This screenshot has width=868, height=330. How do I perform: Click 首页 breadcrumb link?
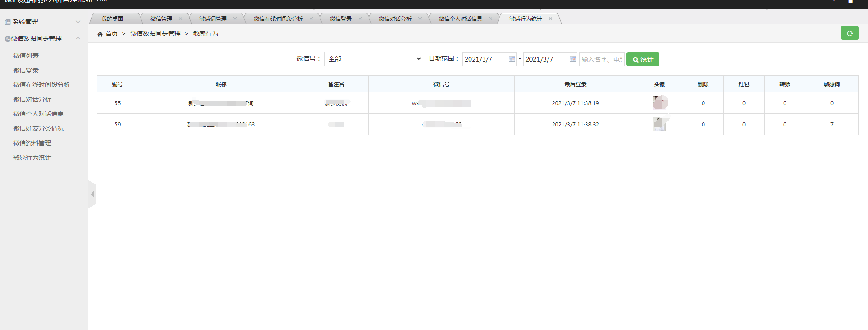click(x=112, y=34)
